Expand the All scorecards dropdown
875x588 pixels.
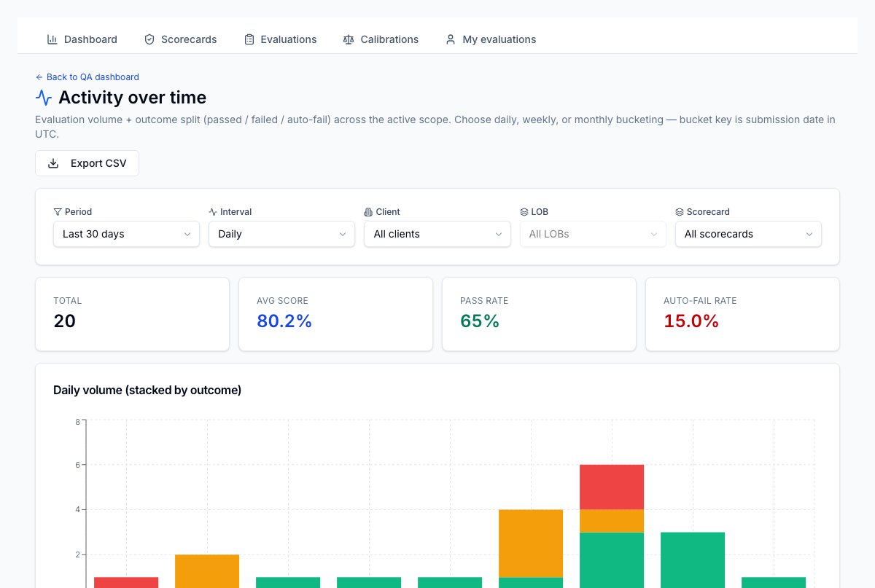point(748,234)
